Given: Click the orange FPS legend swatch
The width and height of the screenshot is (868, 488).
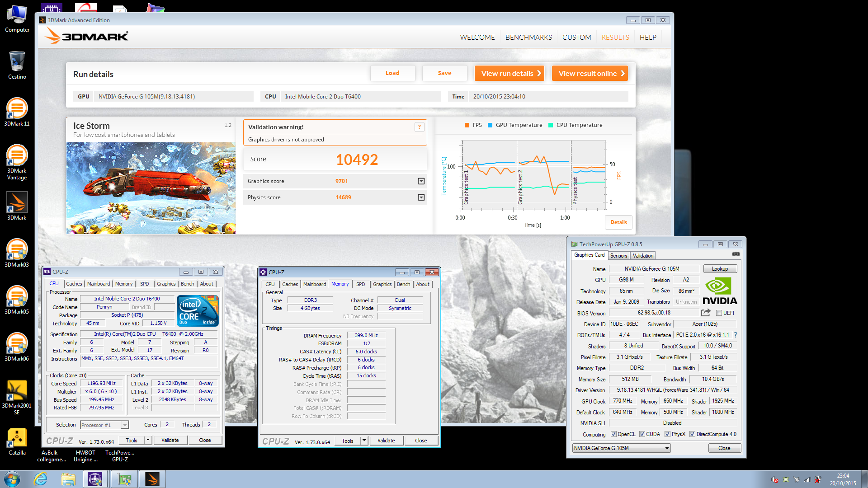Looking at the screenshot, I should coord(467,125).
